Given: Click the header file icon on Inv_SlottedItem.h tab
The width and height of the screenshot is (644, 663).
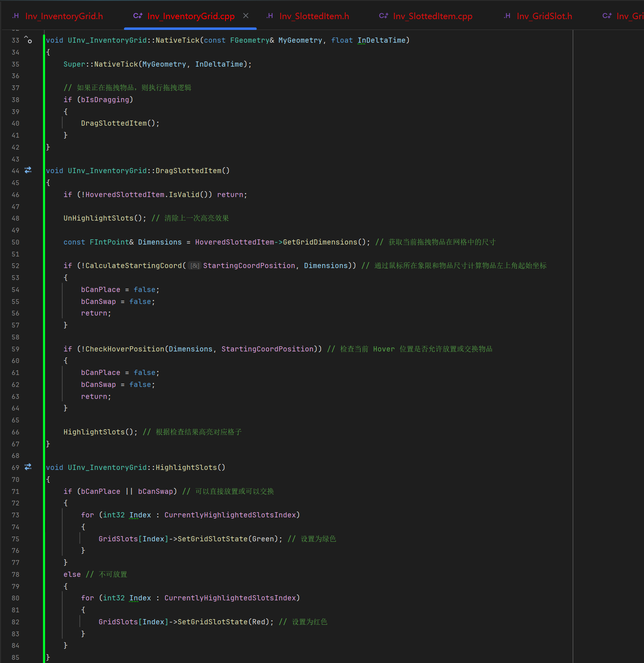Looking at the screenshot, I should pos(270,16).
